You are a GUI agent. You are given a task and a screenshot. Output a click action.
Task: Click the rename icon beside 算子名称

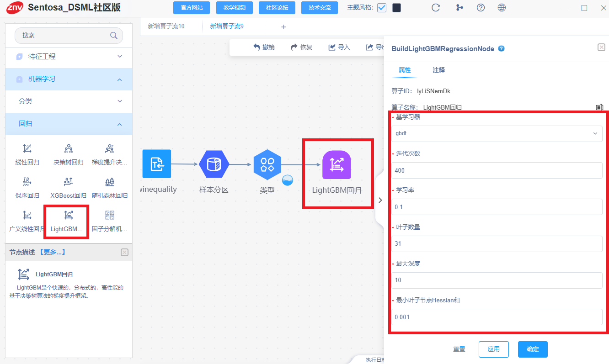[x=599, y=107]
